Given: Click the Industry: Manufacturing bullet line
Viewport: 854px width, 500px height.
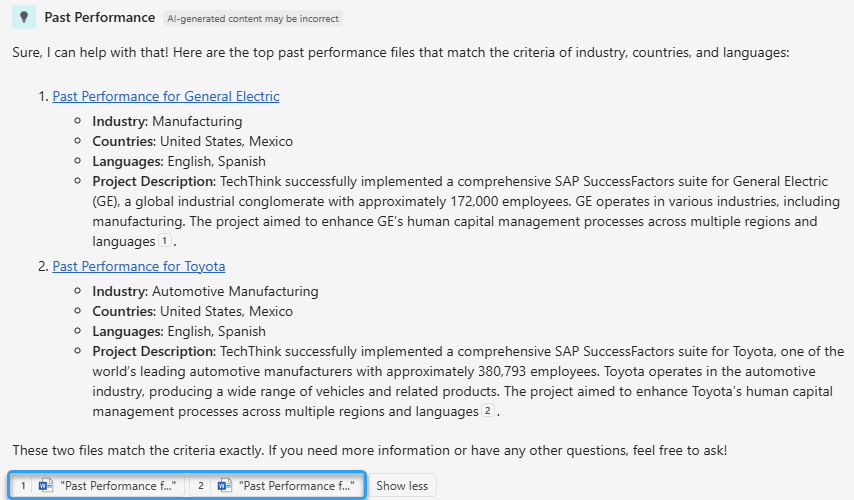Looking at the screenshot, I should (x=167, y=122).
